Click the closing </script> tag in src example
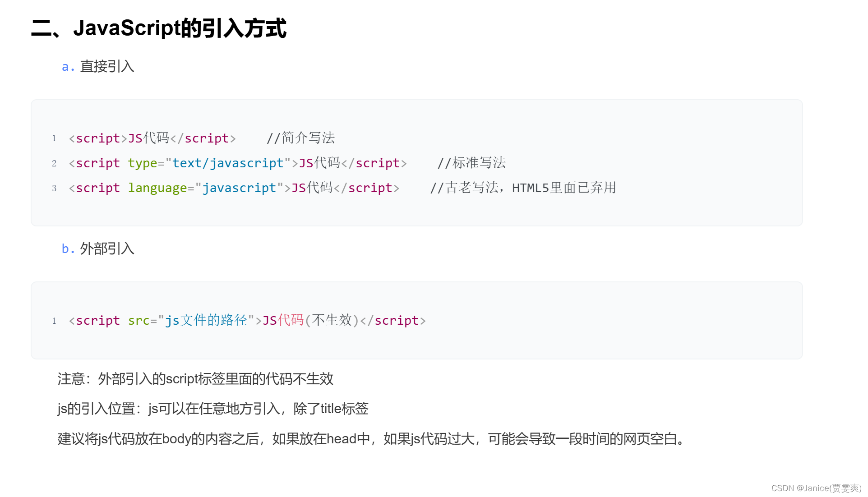 click(393, 320)
